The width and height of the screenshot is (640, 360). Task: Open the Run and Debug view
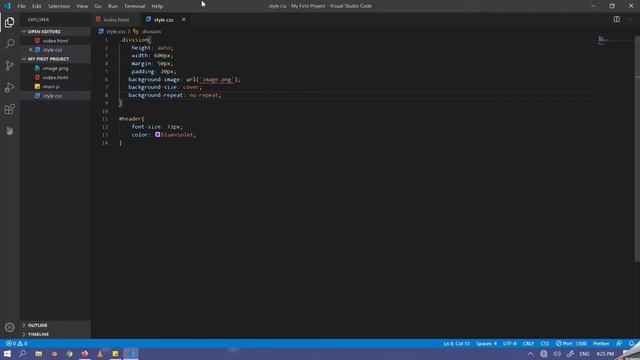pyautogui.click(x=9, y=87)
